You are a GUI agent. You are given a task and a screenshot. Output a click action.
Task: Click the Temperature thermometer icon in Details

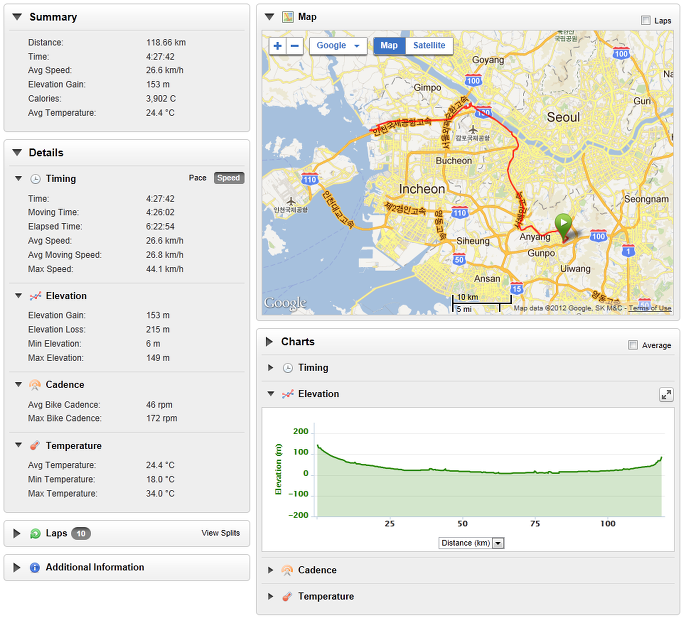(35, 446)
